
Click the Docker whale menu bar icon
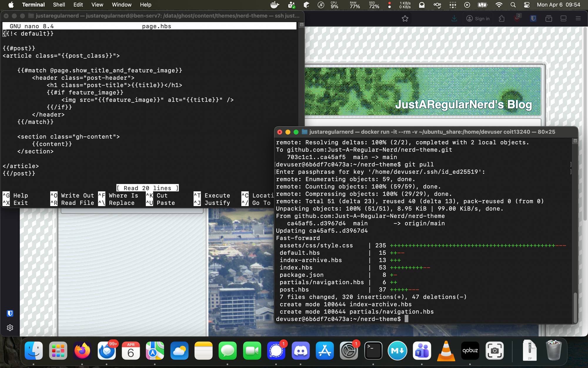275,5
